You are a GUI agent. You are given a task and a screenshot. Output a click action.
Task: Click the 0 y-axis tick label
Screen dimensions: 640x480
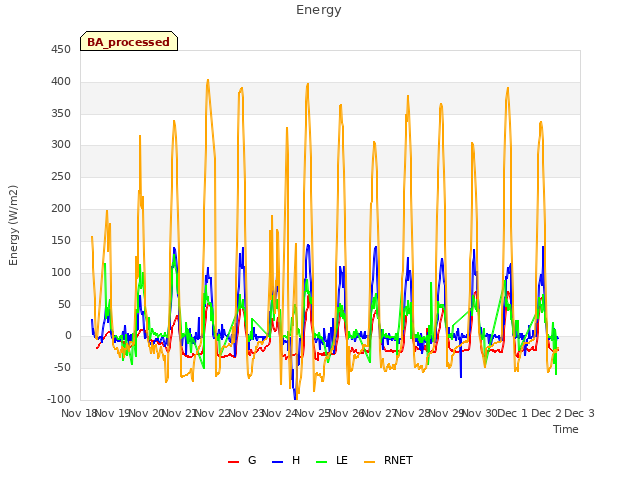tap(68, 336)
